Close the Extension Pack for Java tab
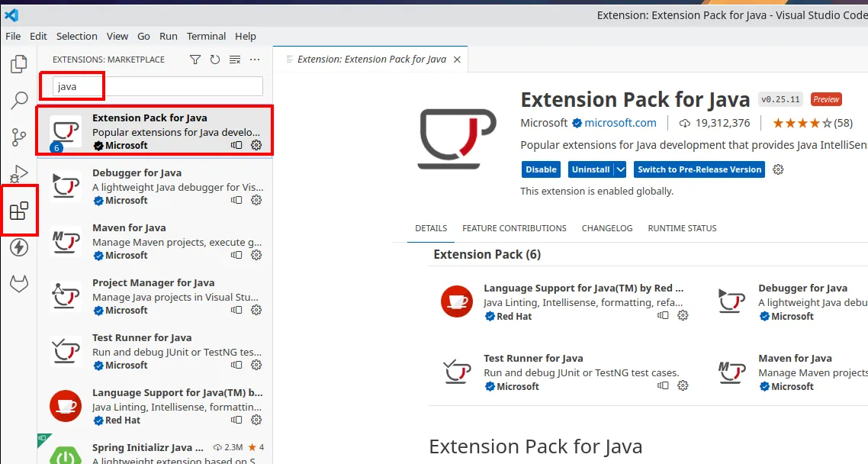The width and height of the screenshot is (868, 464). pyautogui.click(x=457, y=60)
